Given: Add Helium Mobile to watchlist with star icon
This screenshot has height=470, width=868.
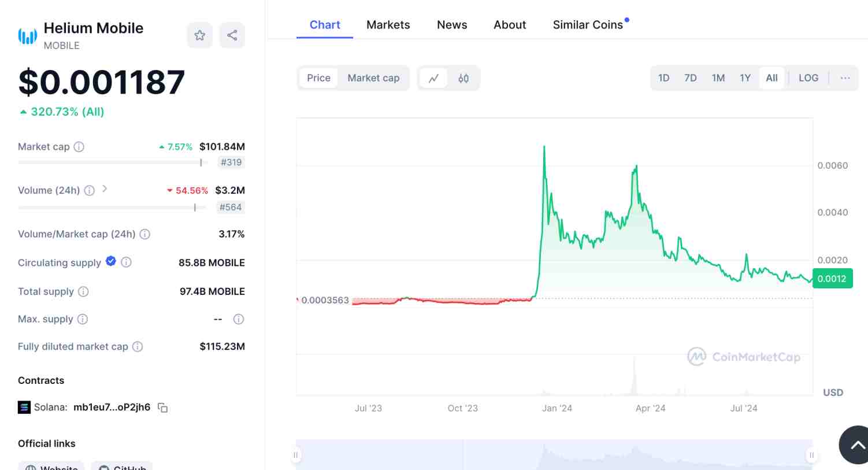Looking at the screenshot, I should (199, 35).
